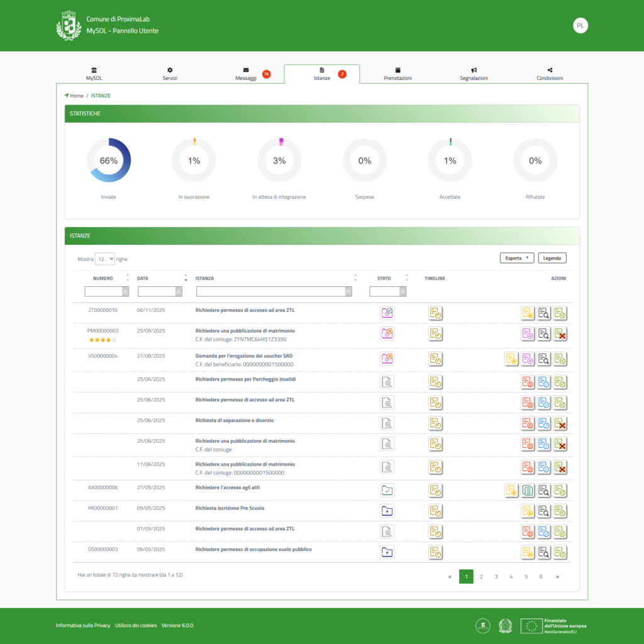644x644 pixels.
Task: Click red-cross document icon in PM00000003 row
Action: (x=560, y=334)
